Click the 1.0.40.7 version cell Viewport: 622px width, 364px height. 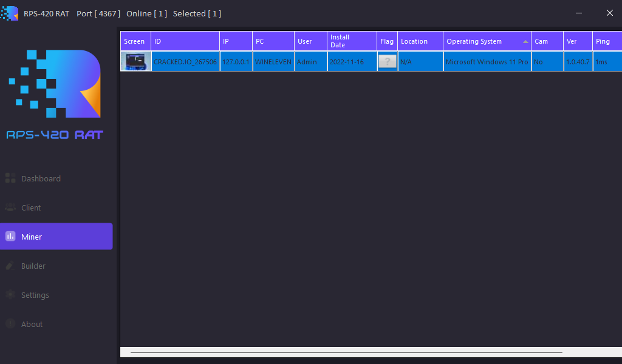point(578,62)
